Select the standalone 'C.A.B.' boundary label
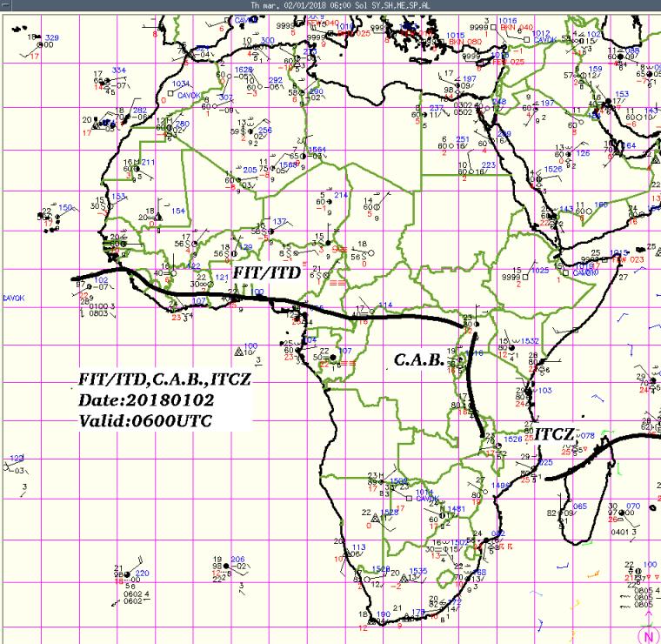This screenshot has height=644, width=661. 418,359
